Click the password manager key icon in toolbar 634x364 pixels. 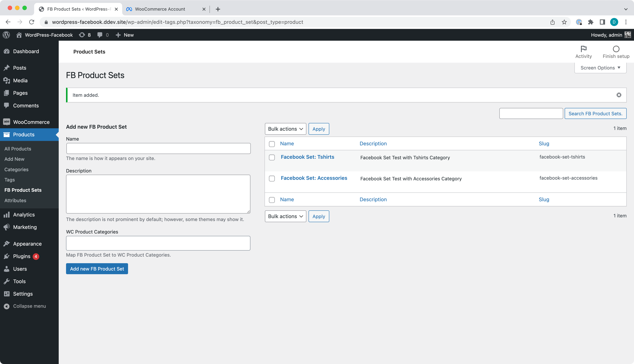(x=579, y=22)
